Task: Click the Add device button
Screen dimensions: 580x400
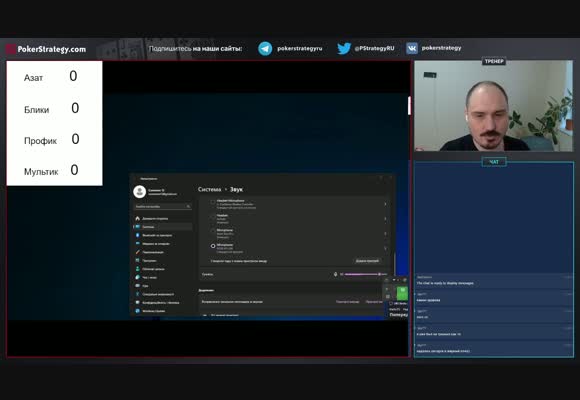Action: tap(367, 261)
